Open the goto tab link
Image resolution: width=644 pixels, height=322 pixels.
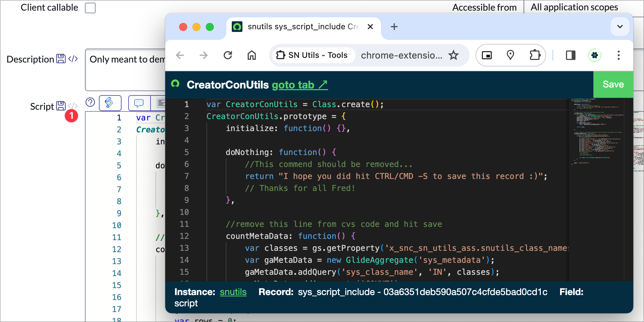[x=299, y=85]
